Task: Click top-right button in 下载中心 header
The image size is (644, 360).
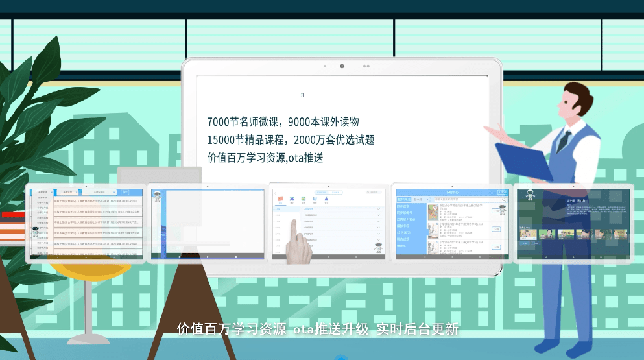Action: tap(503, 193)
